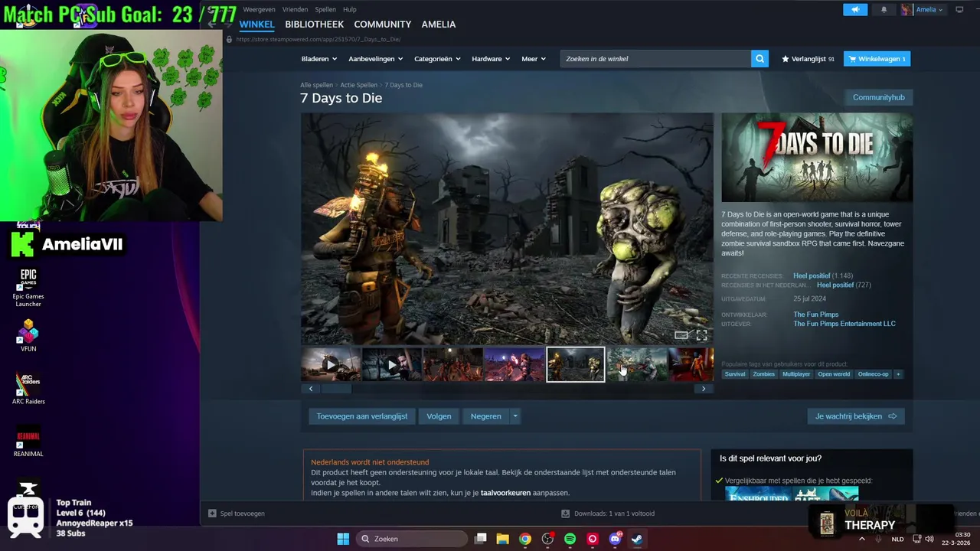The width and height of the screenshot is (980, 551).
Task: Open the Weergeven menu
Action: (x=259, y=10)
